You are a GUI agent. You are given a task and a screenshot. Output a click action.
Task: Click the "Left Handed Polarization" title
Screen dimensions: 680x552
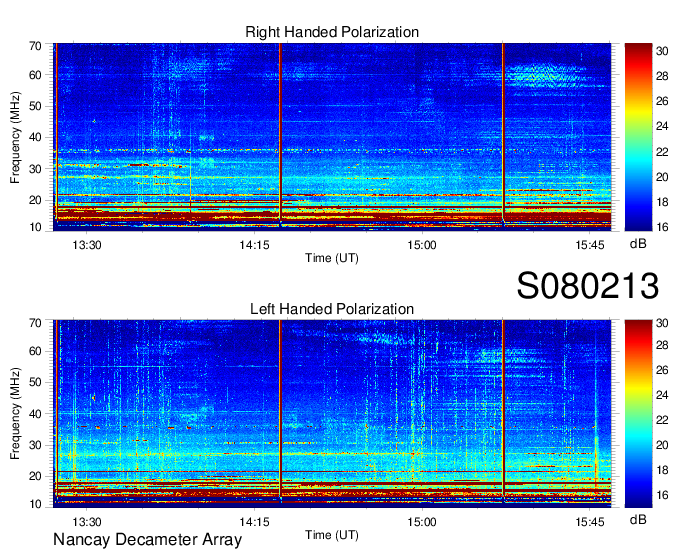(x=332, y=309)
